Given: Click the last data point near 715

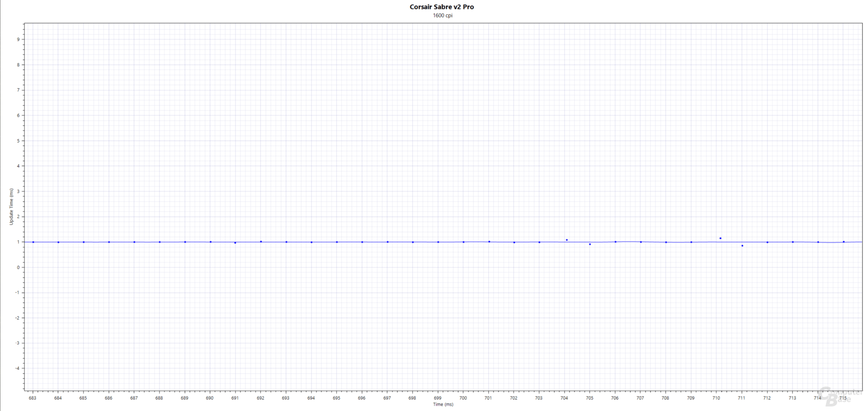Looking at the screenshot, I should click(x=844, y=241).
